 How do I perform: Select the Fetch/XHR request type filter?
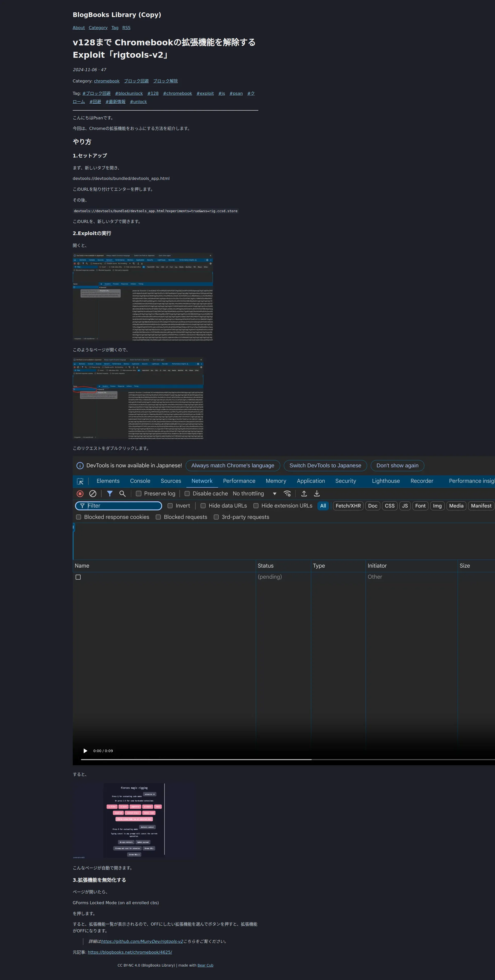pos(348,506)
